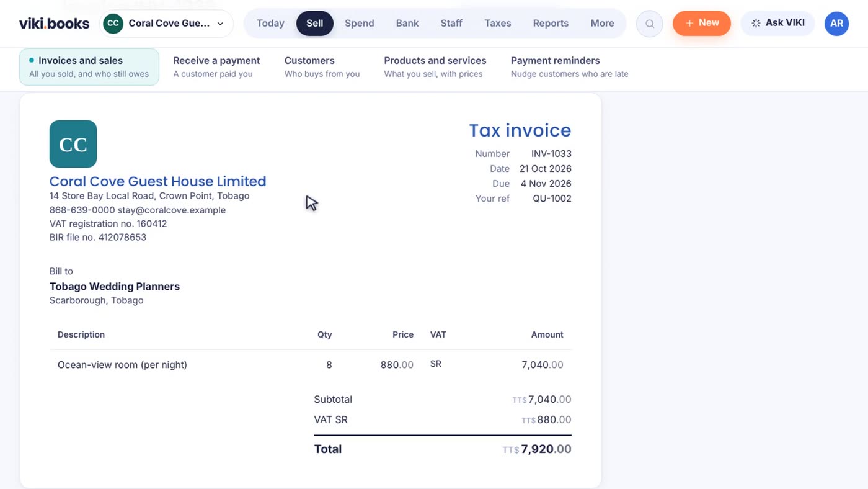
Task: Open the Spend tab
Action: pos(360,24)
